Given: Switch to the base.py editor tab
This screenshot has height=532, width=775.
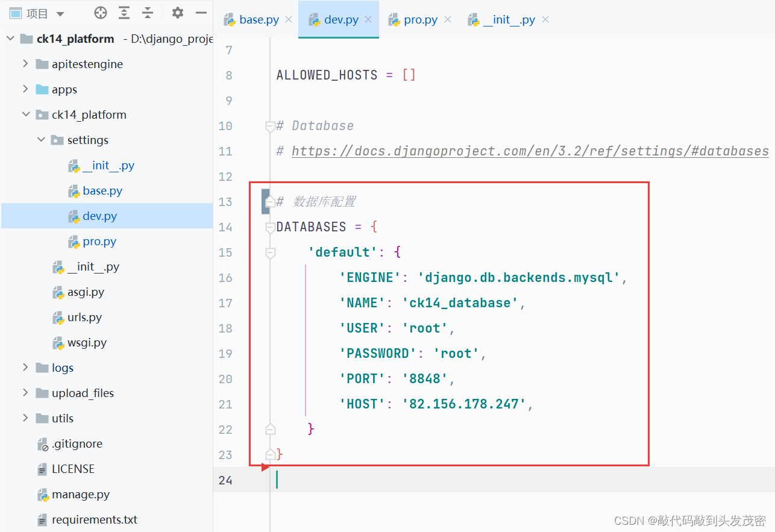Looking at the screenshot, I should pyautogui.click(x=259, y=20).
